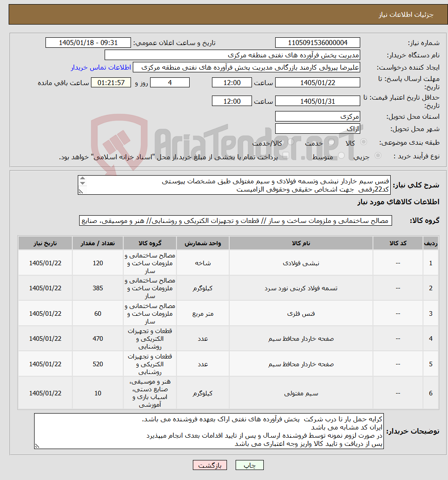Click quantity 120 in the table

pos(98,263)
